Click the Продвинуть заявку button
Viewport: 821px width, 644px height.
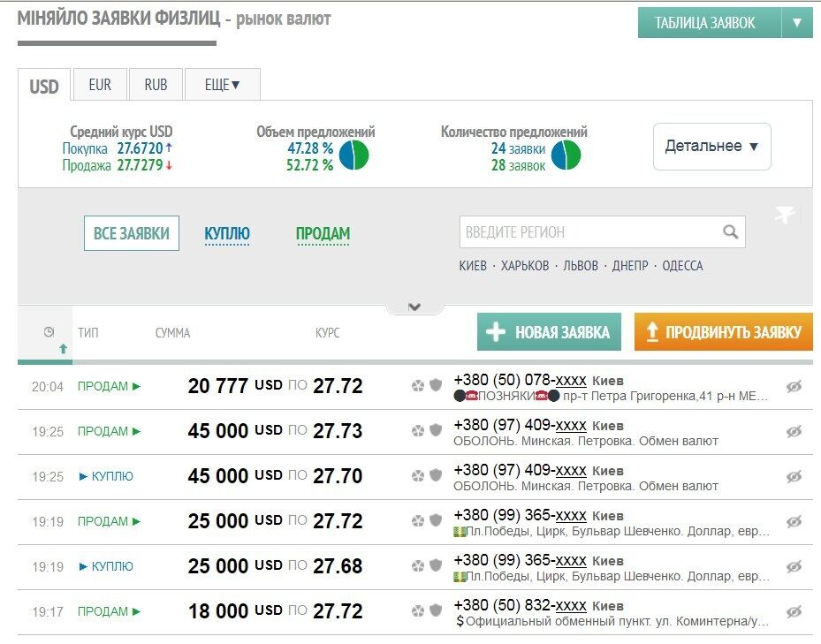pyautogui.click(x=723, y=332)
